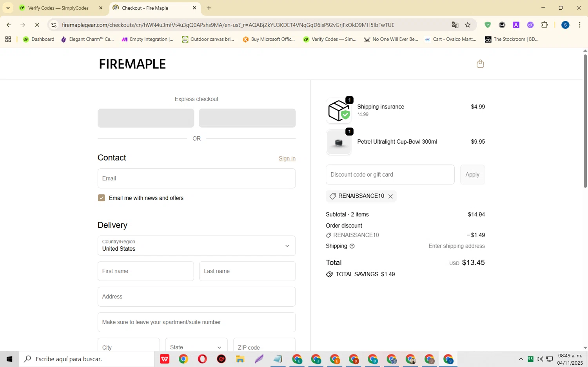Image resolution: width=588 pixels, height=367 pixels.
Task: Click the second express checkout button
Action: click(247, 118)
